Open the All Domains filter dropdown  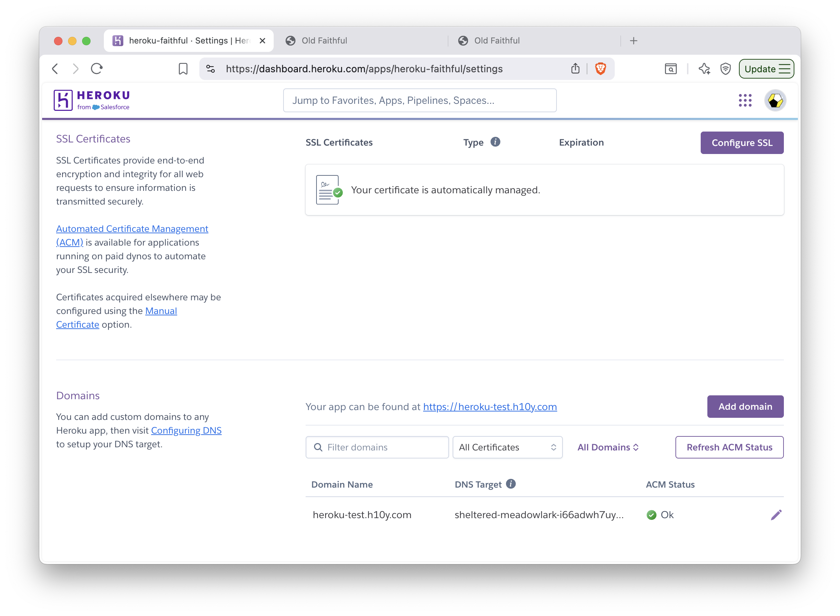607,447
